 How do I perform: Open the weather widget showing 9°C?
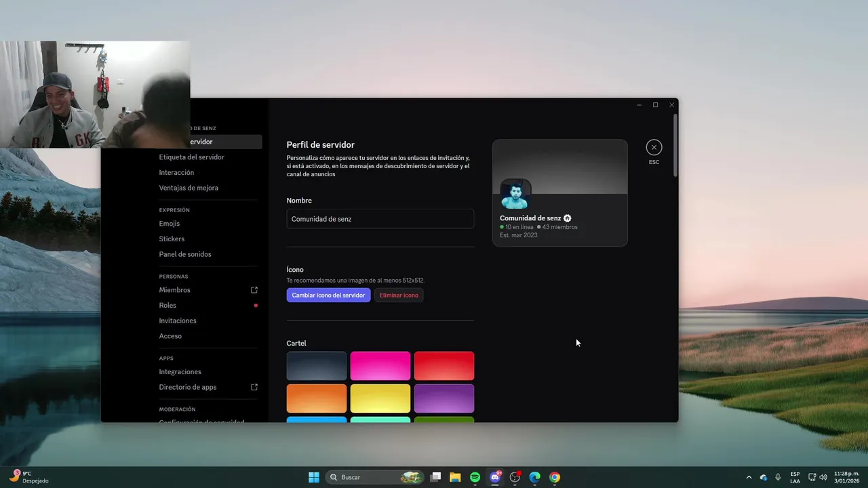(29, 477)
